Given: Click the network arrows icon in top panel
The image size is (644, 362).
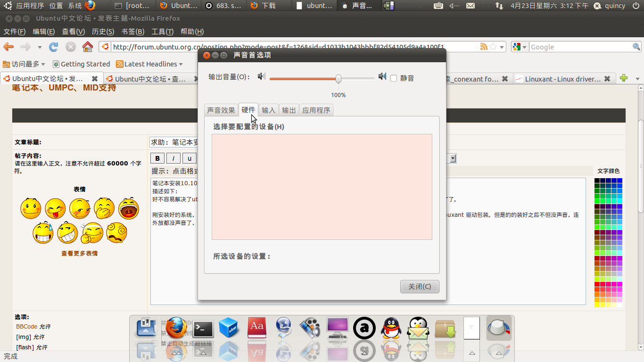Looking at the screenshot, I should pyautogui.click(x=499, y=6).
